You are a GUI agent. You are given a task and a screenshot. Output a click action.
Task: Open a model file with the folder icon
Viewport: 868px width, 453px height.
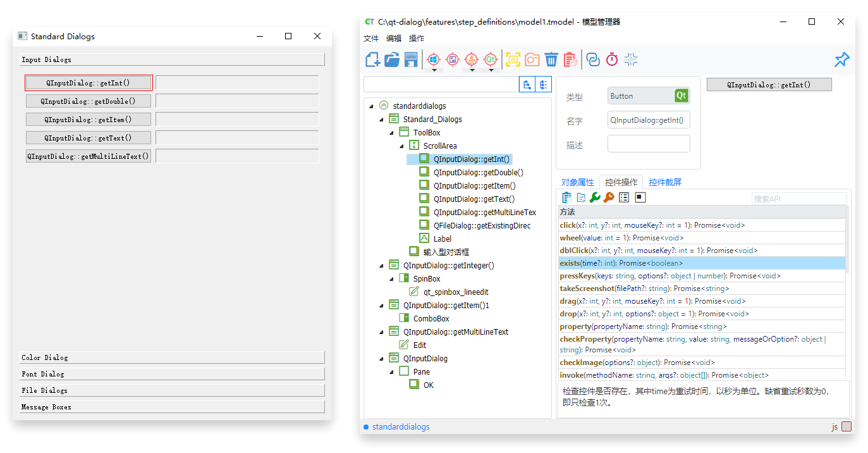click(x=392, y=59)
